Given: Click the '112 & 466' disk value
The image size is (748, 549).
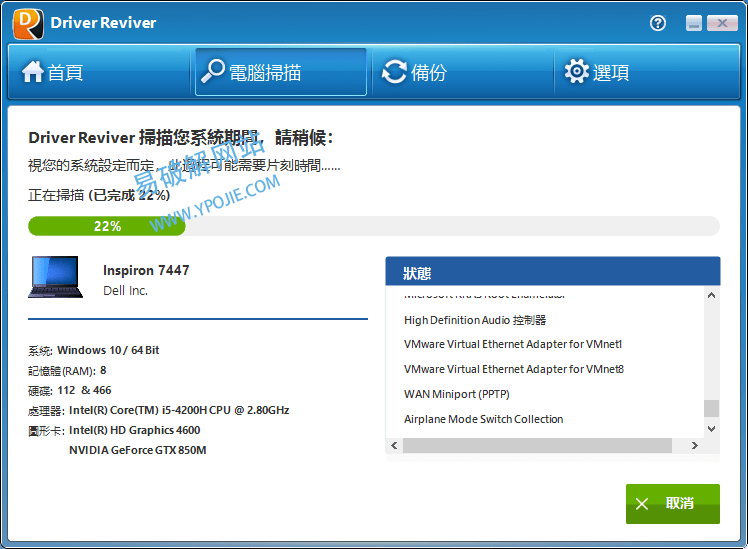Looking at the screenshot, I should [x=84, y=390].
